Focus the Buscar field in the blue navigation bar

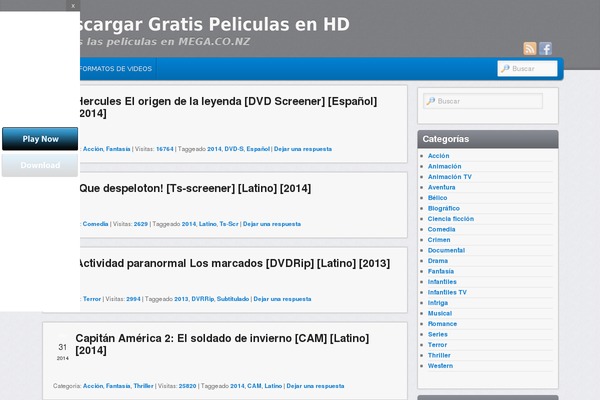coord(527,69)
